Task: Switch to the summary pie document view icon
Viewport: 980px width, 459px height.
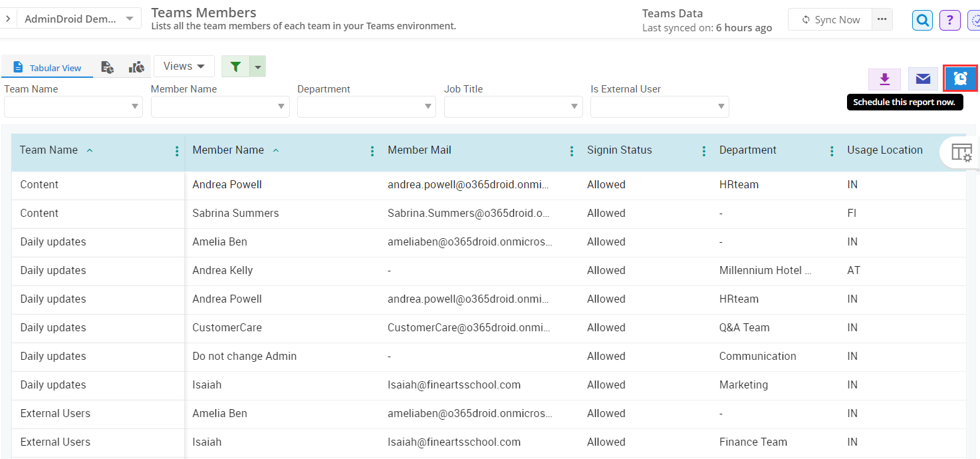Action: (107, 67)
